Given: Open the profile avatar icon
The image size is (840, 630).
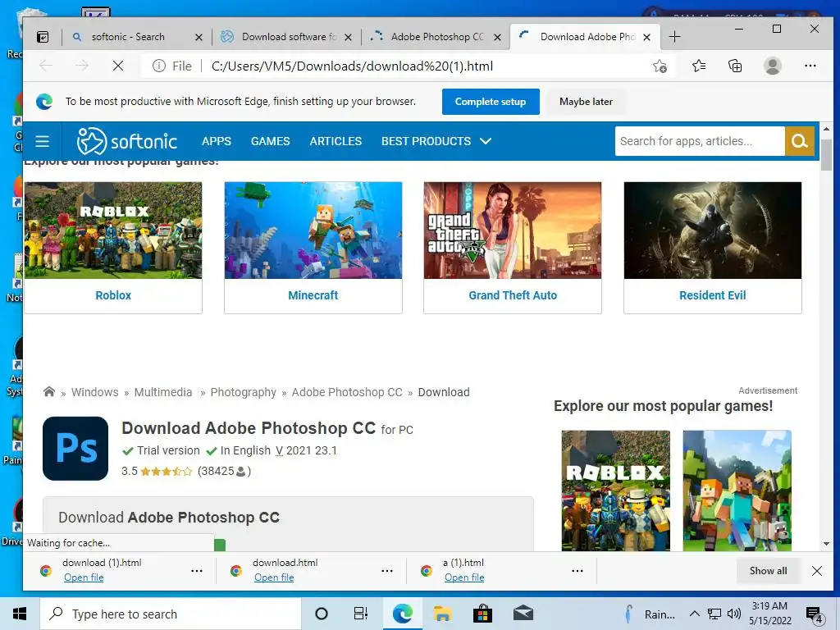Looking at the screenshot, I should [773, 66].
